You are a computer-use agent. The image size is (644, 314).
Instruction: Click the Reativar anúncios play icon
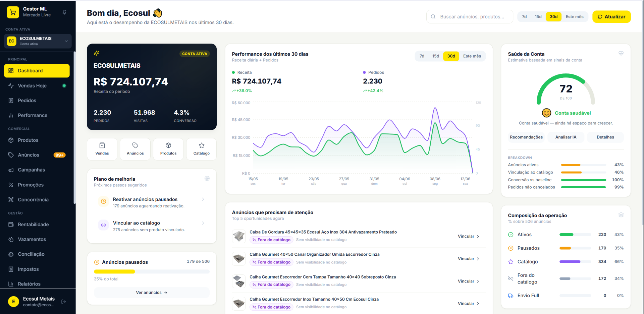coord(104,201)
